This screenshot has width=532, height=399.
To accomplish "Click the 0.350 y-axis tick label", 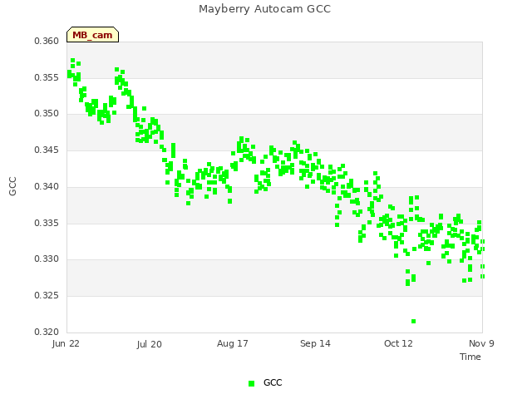I will coord(47,113).
